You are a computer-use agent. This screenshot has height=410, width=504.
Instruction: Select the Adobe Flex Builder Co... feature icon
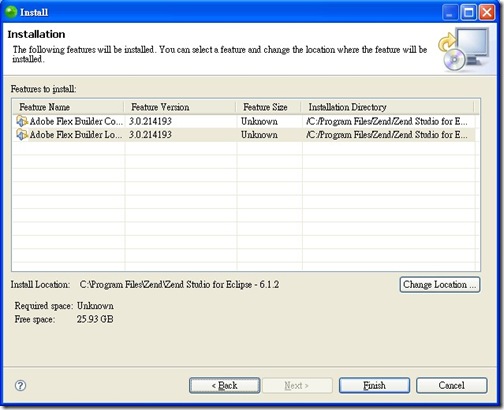22,121
